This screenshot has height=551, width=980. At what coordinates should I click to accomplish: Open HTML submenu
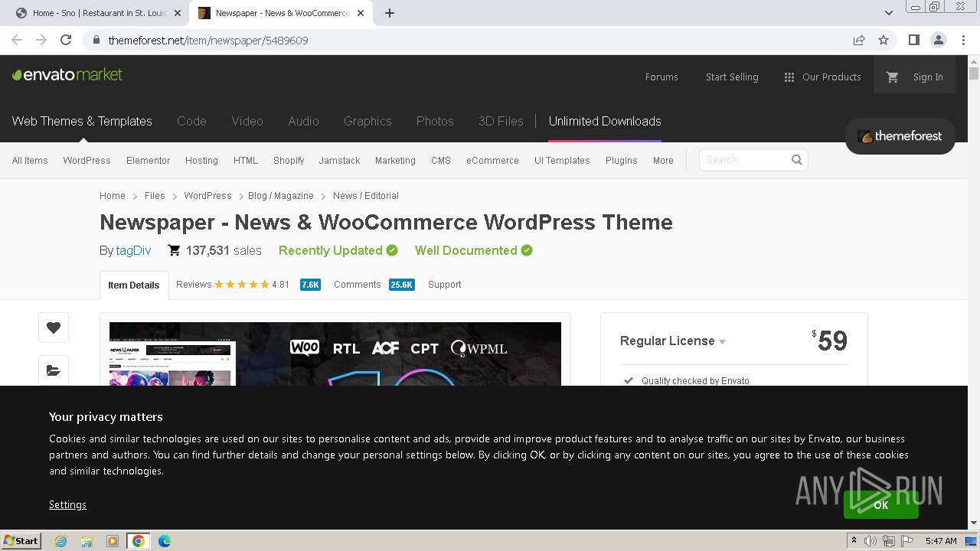(246, 161)
